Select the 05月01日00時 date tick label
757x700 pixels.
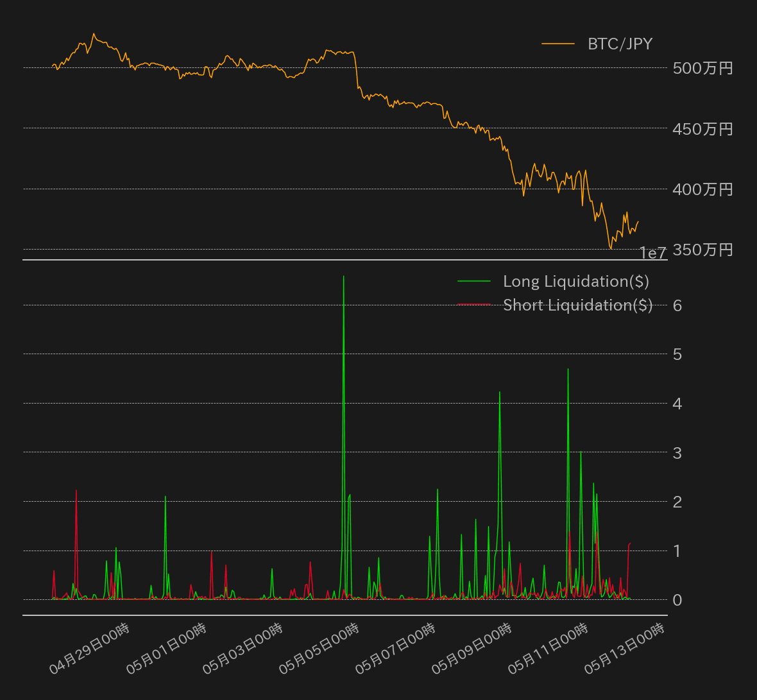166,648
